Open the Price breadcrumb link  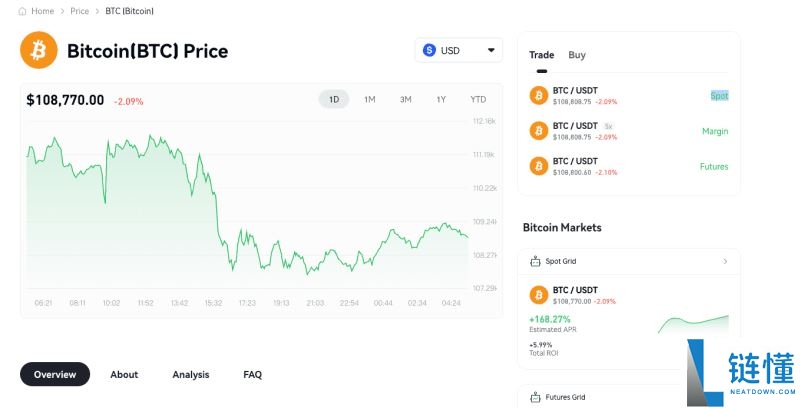point(79,11)
